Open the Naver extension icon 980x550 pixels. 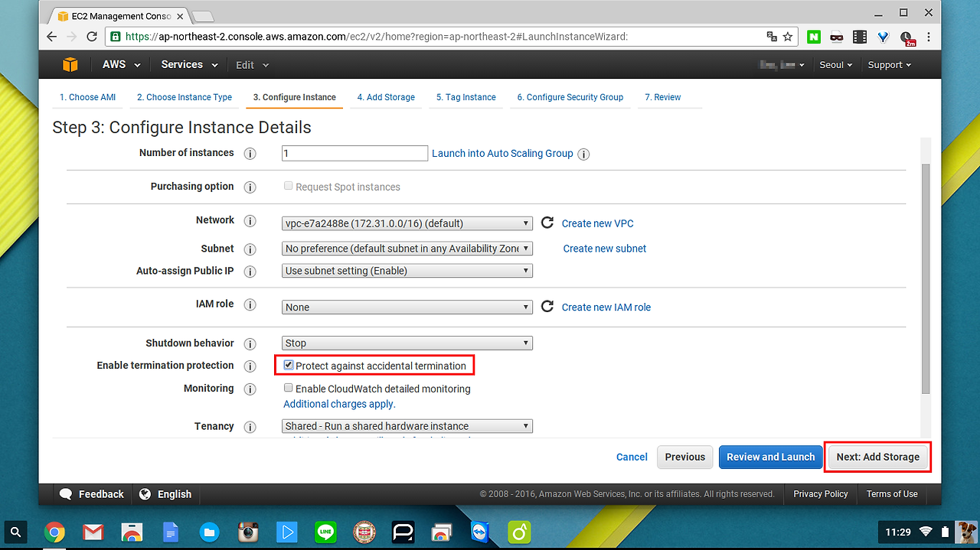coord(813,36)
